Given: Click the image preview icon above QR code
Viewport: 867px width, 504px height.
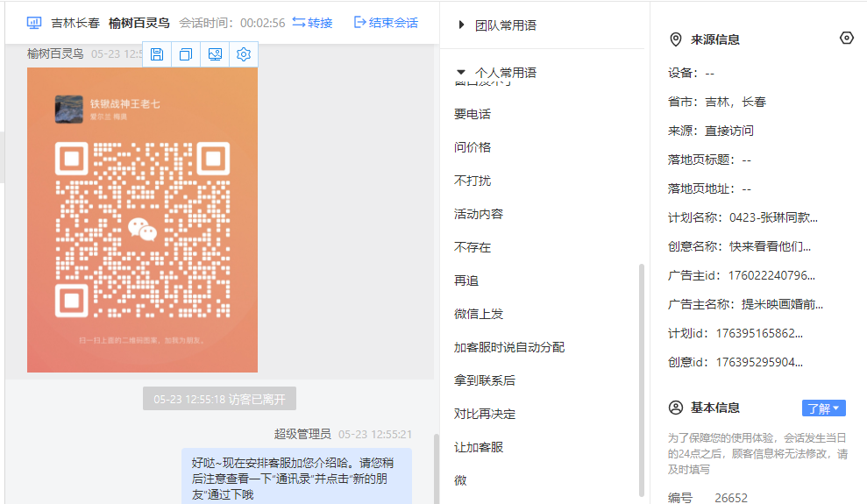Looking at the screenshot, I should pos(215,54).
